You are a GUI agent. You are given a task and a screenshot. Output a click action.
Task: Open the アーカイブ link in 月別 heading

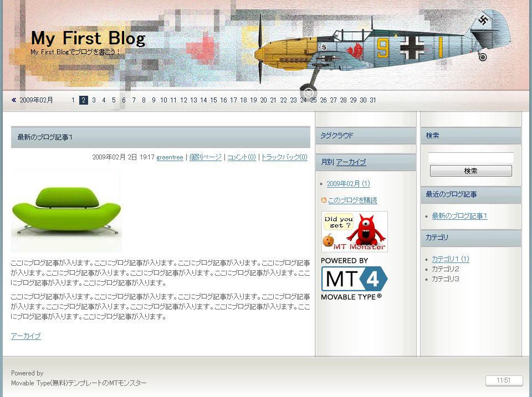click(x=351, y=162)
